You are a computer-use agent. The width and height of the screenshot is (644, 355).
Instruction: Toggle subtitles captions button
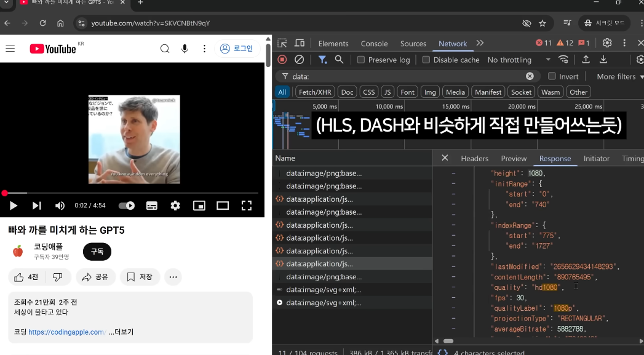point(152,205)
